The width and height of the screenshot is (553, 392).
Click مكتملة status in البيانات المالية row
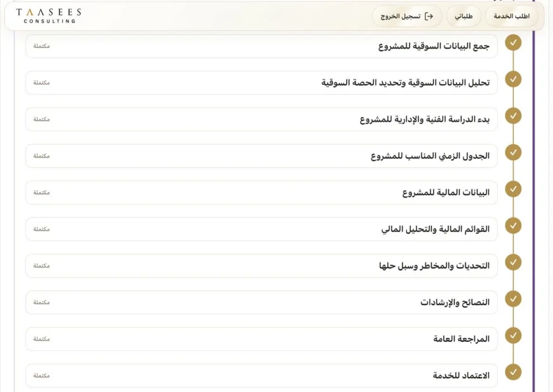(42, 192)
